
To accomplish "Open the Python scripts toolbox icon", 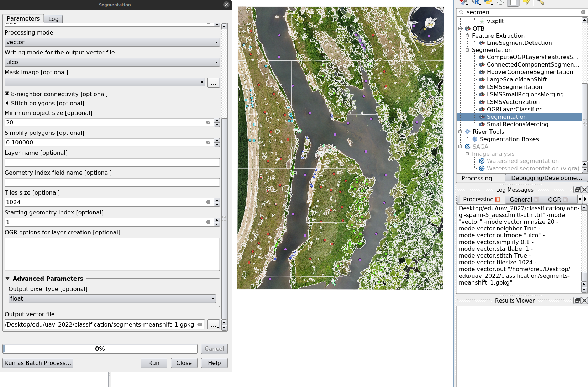I will point(488,2).
